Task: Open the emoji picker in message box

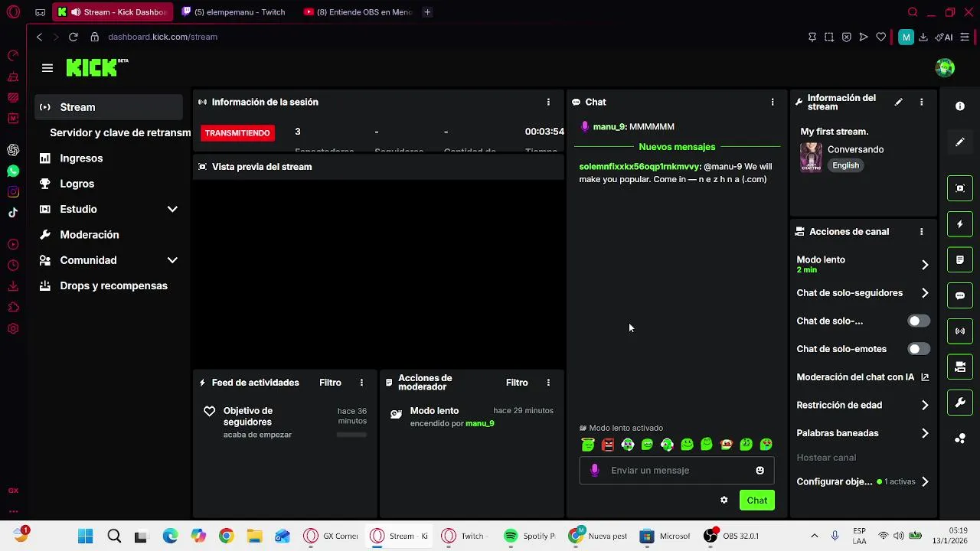Action: 759,471
